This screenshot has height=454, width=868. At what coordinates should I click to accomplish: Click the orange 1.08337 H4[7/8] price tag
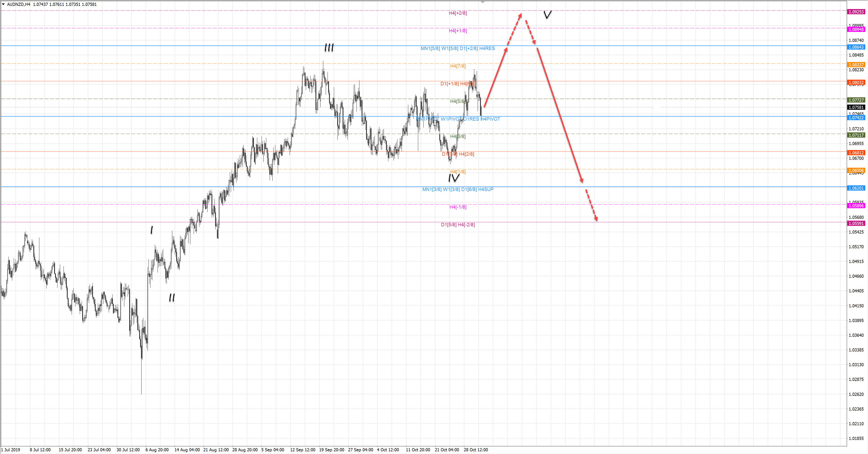coord(856,65)
